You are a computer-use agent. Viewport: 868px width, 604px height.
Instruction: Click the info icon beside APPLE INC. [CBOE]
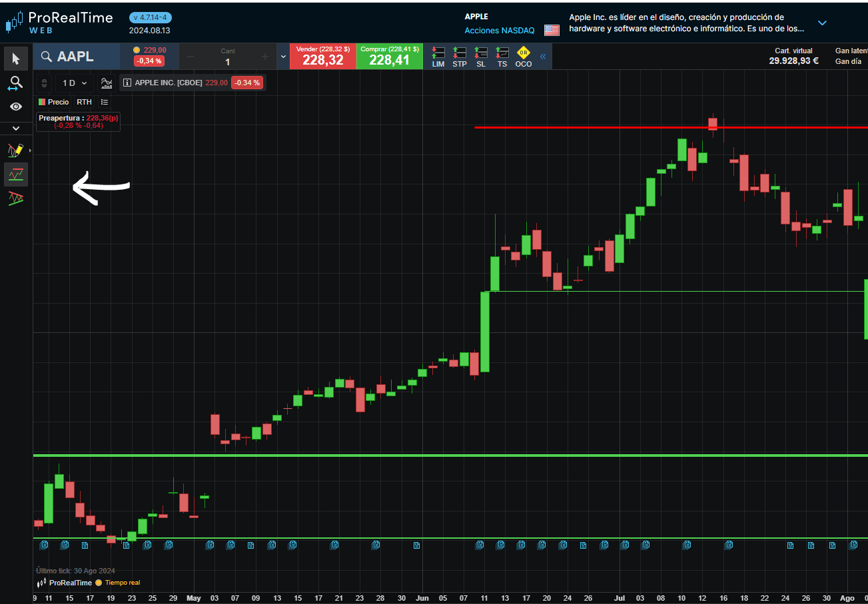coord(127,83)
